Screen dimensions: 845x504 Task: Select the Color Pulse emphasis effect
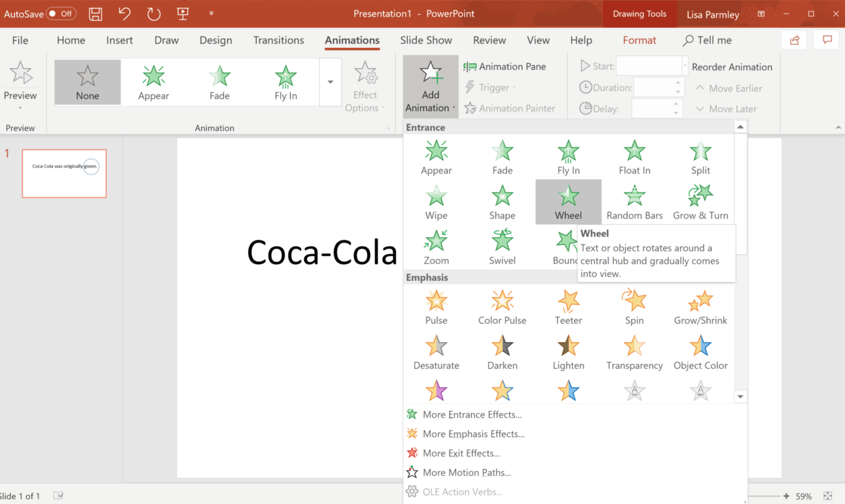pos(502,307)
